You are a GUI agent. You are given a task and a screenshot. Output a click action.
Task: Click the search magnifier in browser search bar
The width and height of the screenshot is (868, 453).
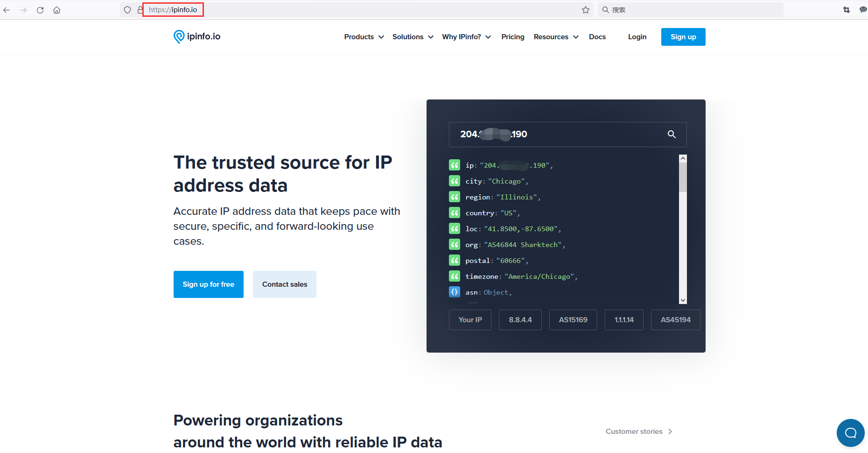pos(605,10)
